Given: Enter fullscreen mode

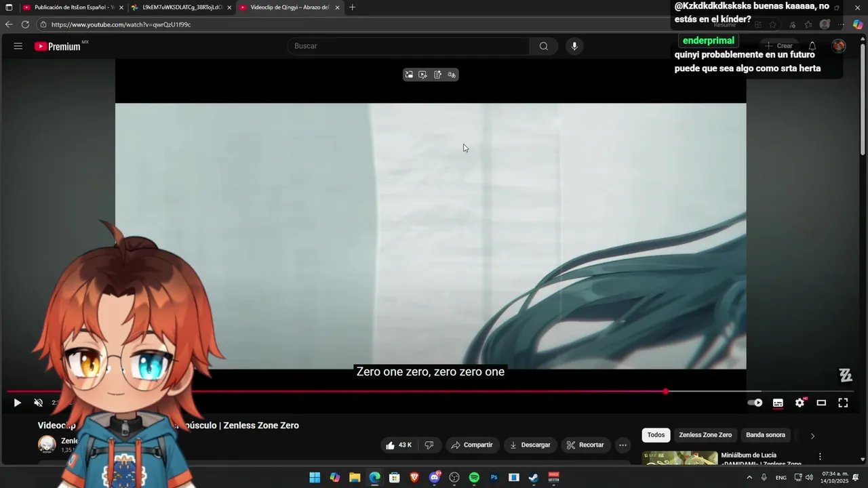Looking at the screenshot, I should point(843,403).
